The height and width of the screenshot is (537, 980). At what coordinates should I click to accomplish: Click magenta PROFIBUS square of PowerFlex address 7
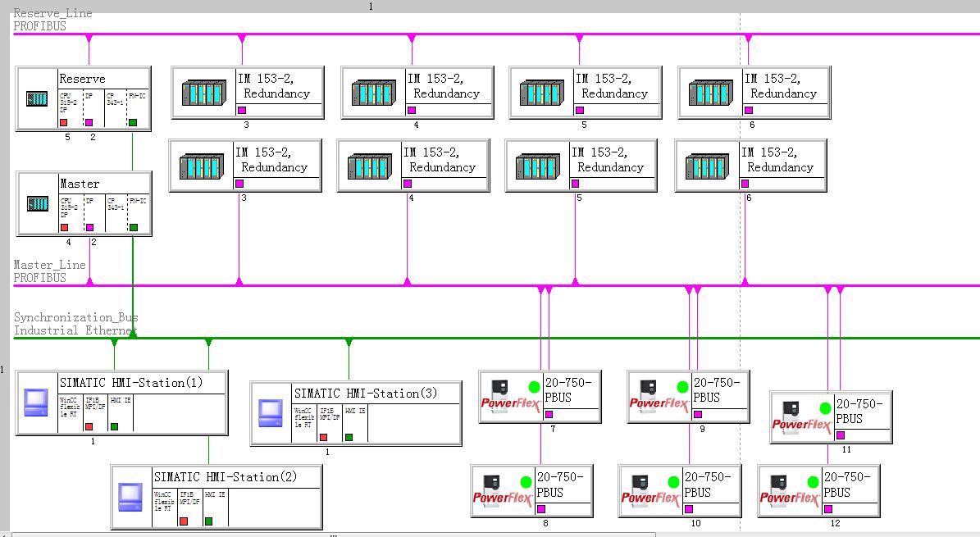tap(549, 414)
